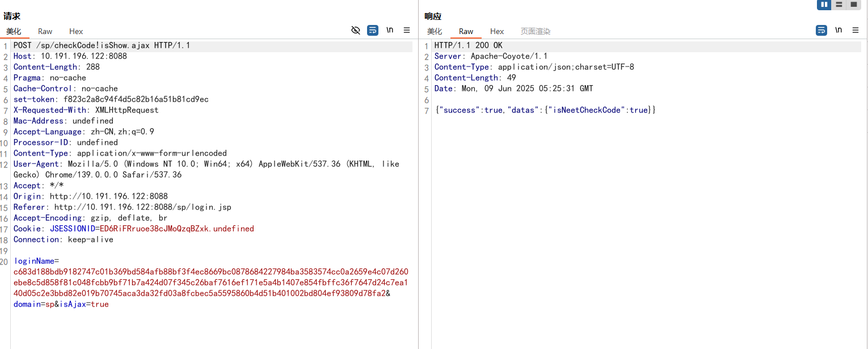The image size is (868, 349).
Task: Click the request Content-Type x-www-form-urlencoded line
Action: click(120, 153)
